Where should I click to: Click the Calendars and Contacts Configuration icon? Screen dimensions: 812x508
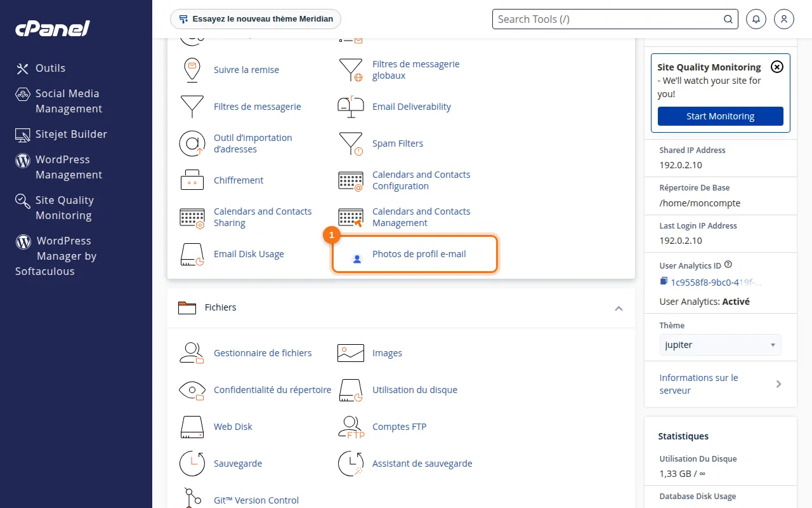[351, 180]
